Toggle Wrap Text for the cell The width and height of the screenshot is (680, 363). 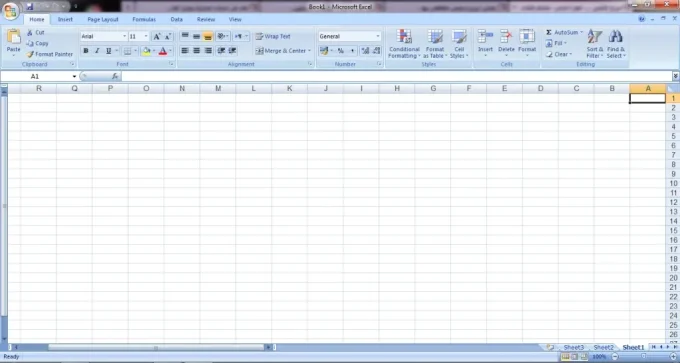coord(273,36)
